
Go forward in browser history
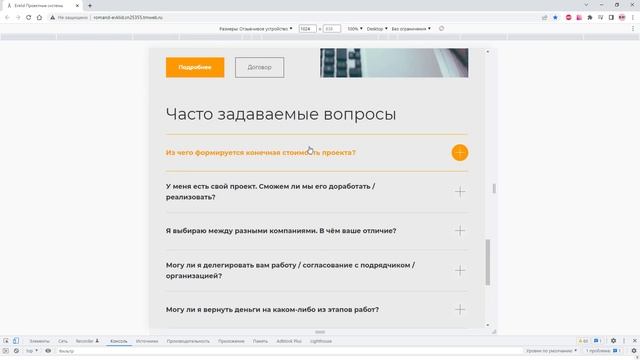[x=18, y=18]
